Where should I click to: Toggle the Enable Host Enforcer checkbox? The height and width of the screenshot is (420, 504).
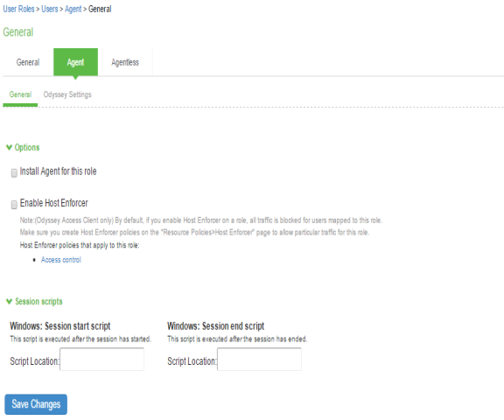pos(14,205)
